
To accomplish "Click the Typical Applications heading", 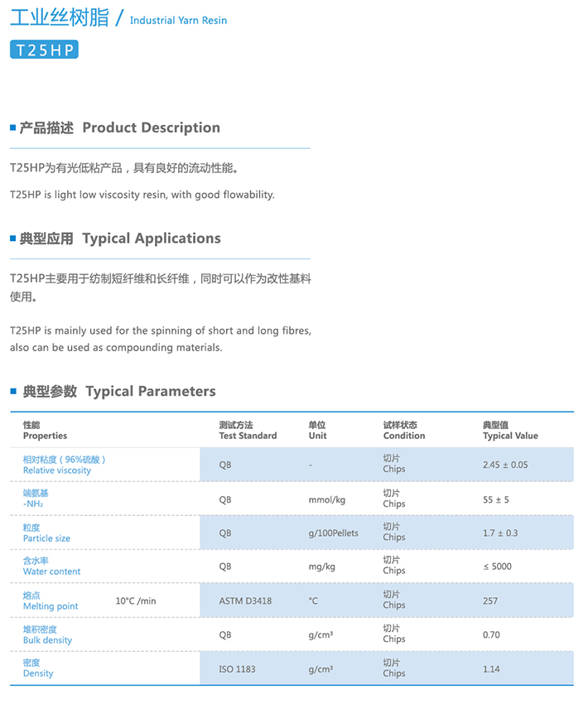I will 152,239.
